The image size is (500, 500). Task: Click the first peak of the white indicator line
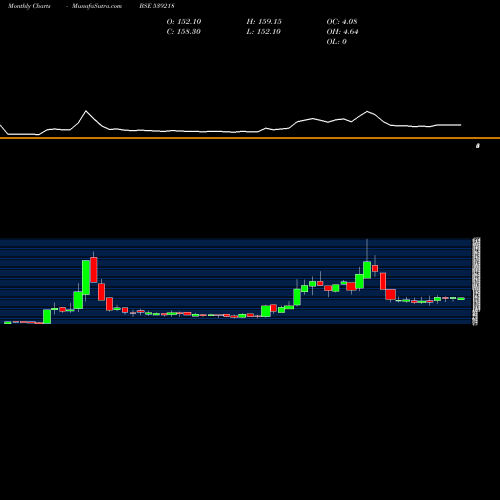pos(86,111)
